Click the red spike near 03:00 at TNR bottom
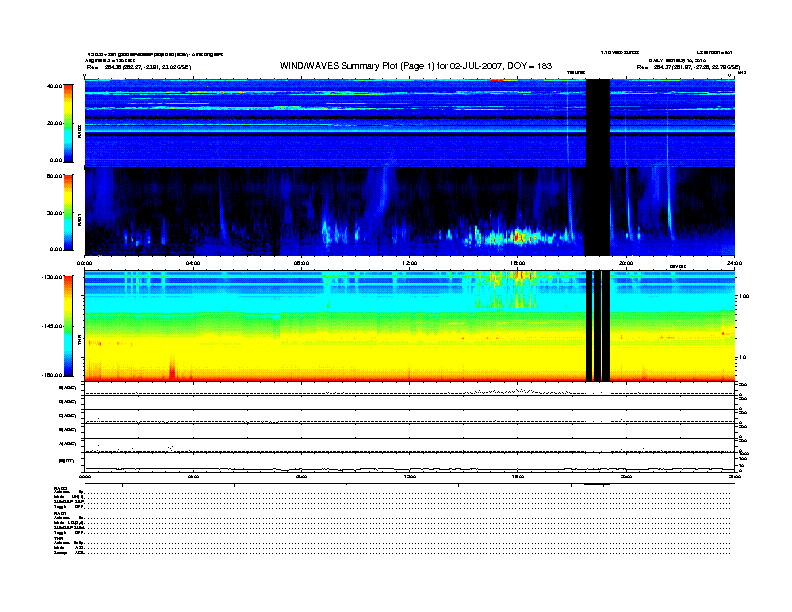The image size is (792, 612). coord(172,368)
